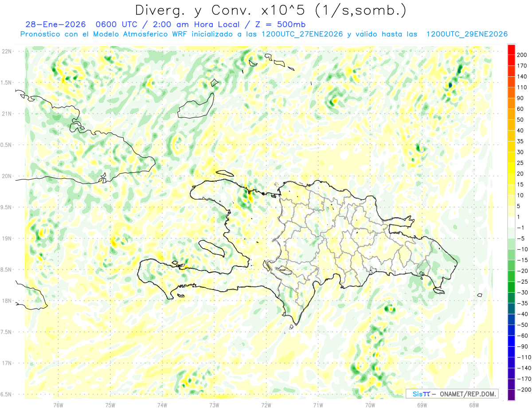
Task: Click the '71W' longitude label
Action: click(x=318, y=405)
